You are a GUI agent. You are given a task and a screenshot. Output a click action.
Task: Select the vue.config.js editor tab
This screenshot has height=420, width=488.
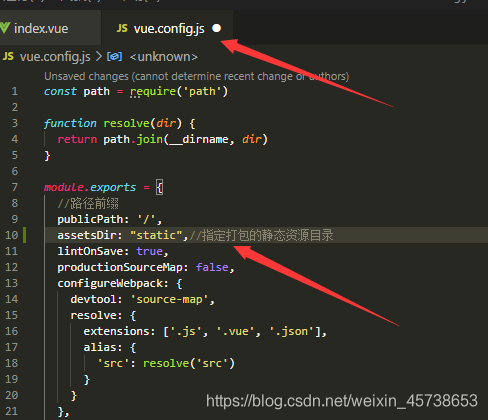tap(167, 28)
